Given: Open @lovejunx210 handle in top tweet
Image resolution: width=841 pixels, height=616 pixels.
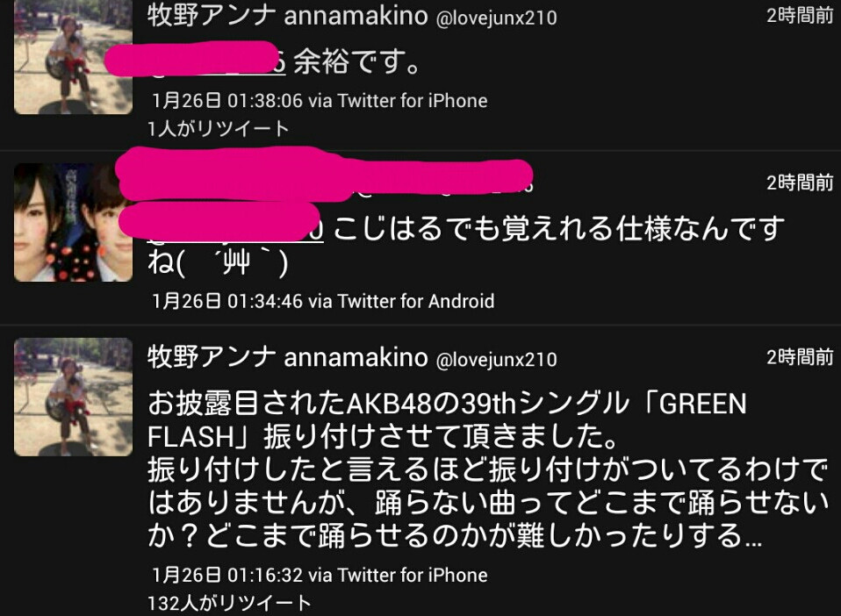Looking at the screenshot, I should [x=497, y=18].
